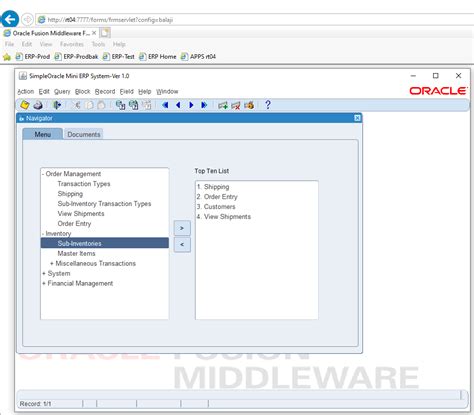Close the Navigator window

coord(357,118)
